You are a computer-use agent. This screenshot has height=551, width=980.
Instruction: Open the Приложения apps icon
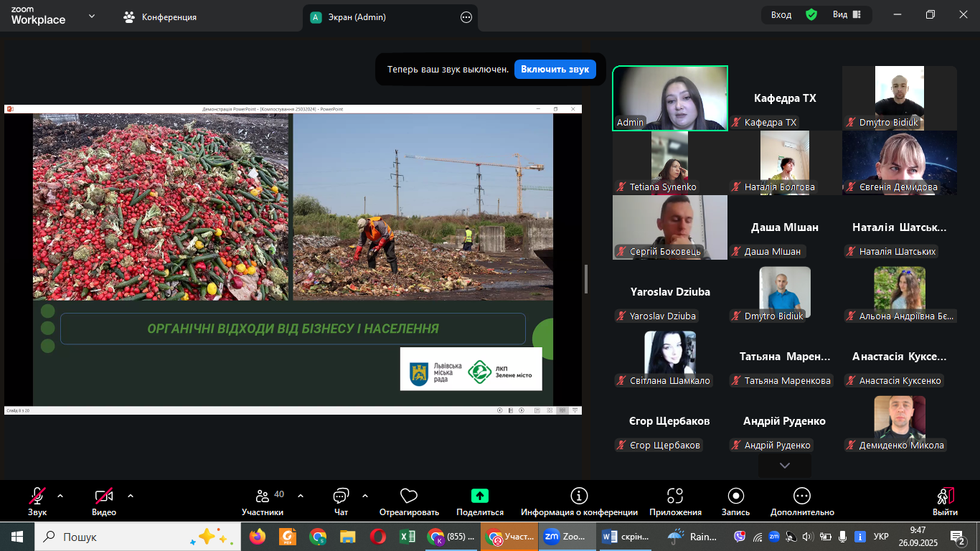[x=675, y=496]
